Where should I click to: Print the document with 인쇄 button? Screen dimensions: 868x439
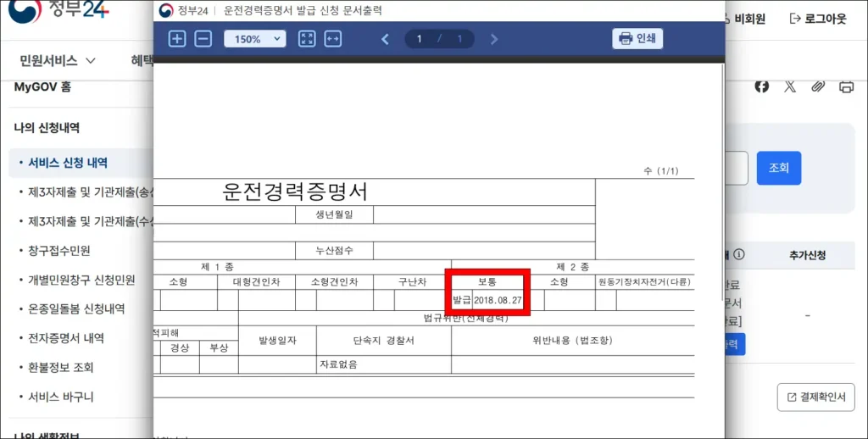(637, 38)
